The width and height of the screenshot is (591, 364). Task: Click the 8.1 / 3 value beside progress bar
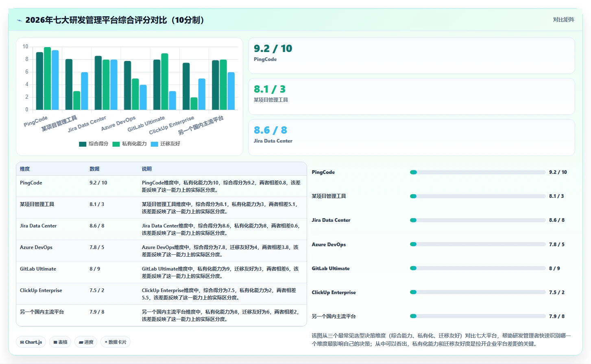click(556, 196)
